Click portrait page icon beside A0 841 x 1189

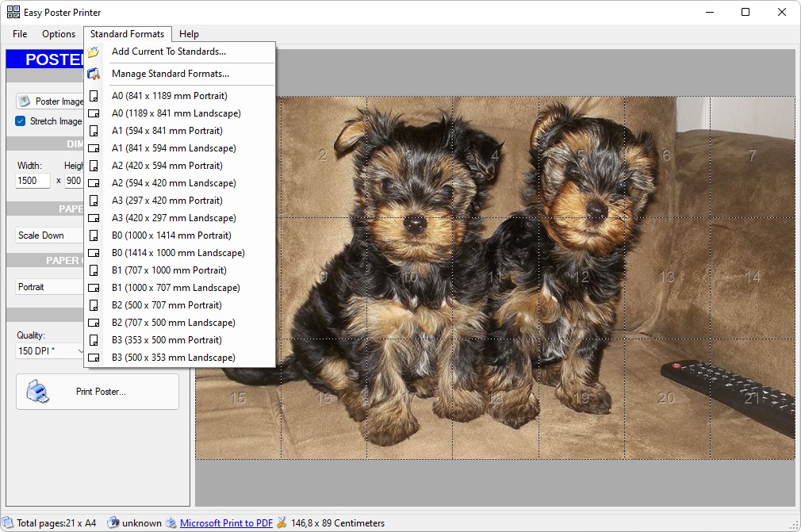[94, 96]
